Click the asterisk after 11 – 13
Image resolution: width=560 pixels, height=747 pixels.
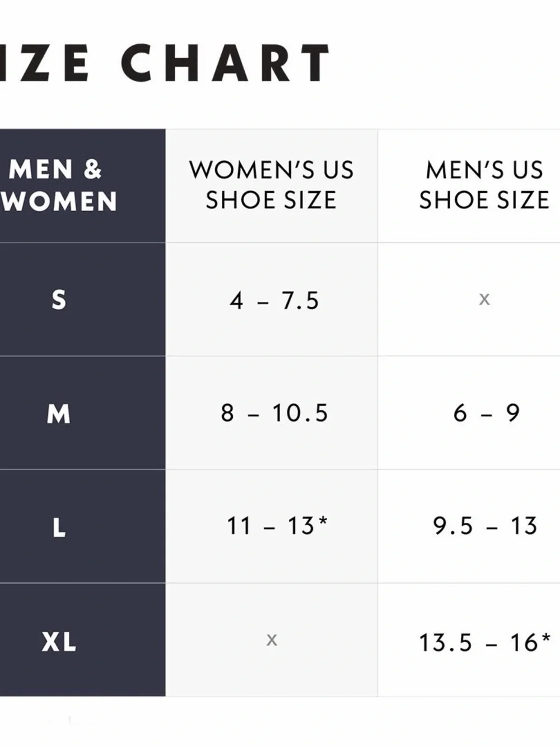pyautogui.click(x=323, y=521)
